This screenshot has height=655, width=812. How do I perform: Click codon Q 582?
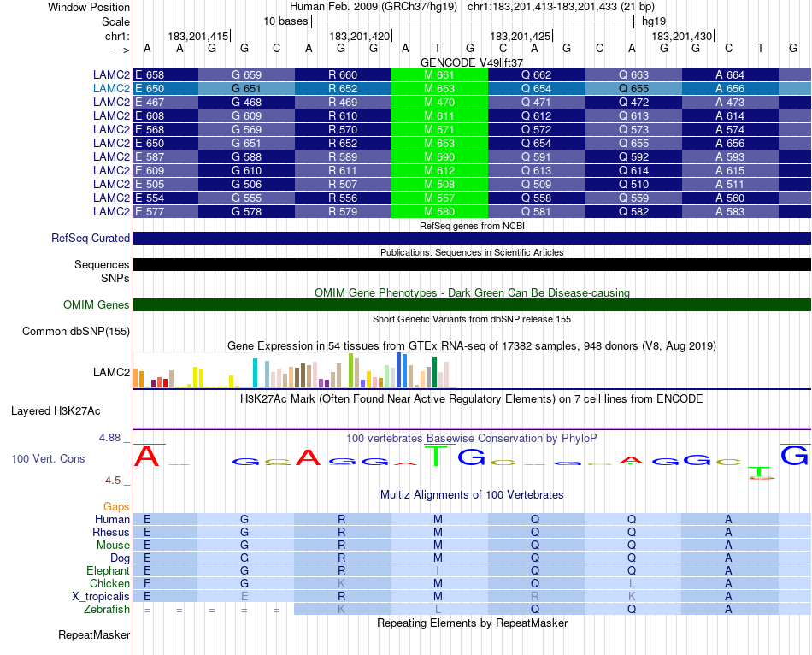[x=633, y=211]
